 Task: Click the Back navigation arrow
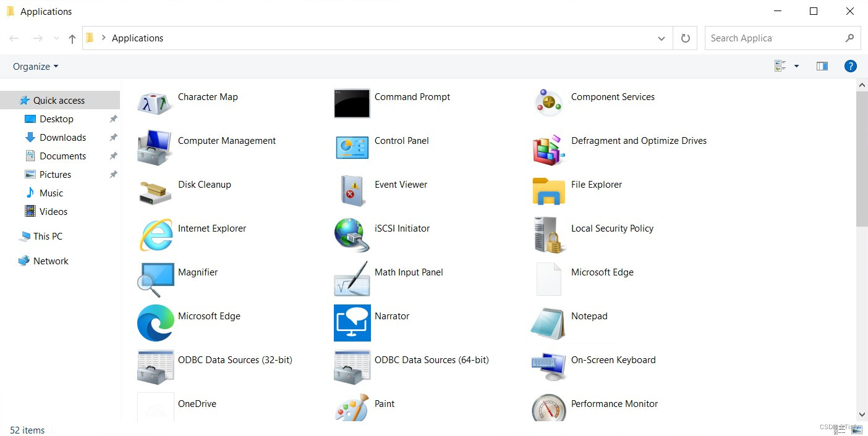click(14, 38)
